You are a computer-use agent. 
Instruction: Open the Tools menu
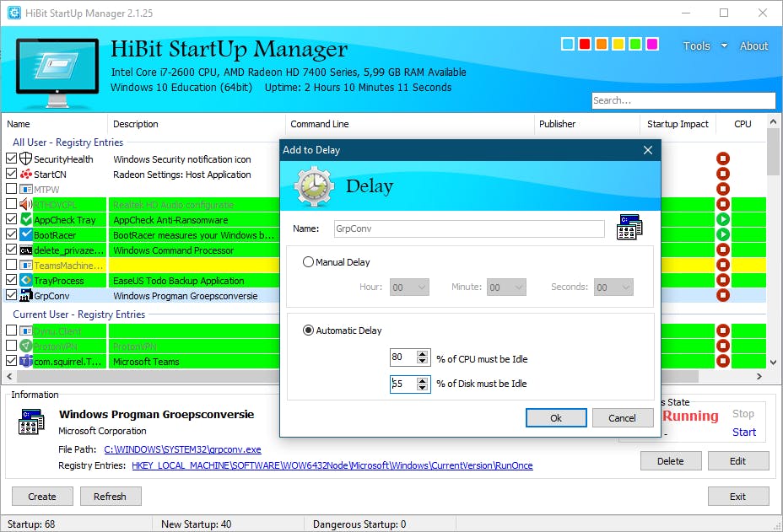[x=696, y=46]
